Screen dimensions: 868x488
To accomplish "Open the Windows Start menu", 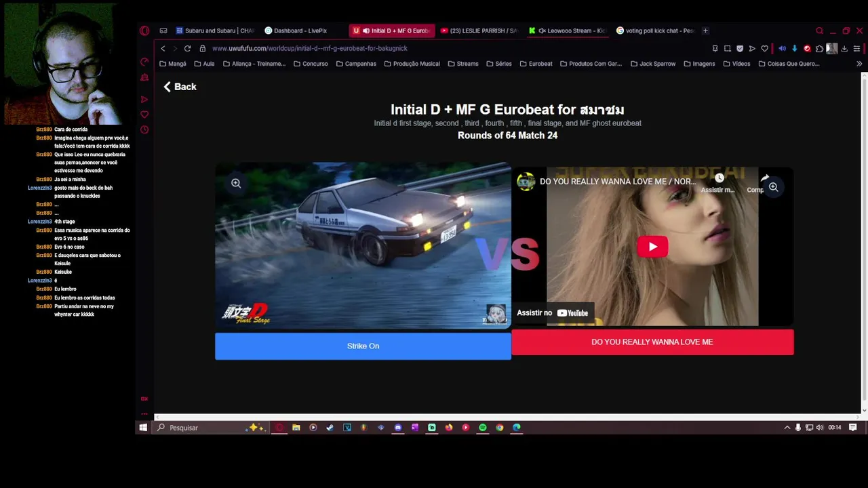I will pos(143,428).
